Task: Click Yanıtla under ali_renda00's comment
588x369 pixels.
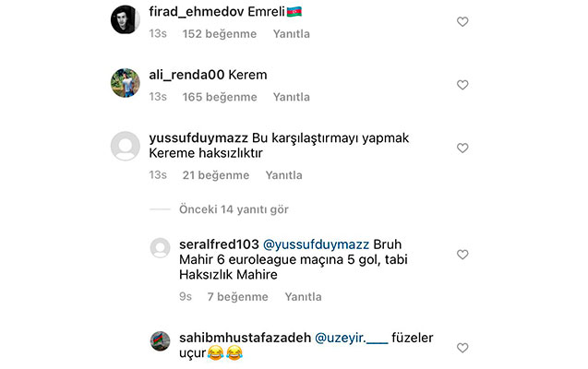Action: 292,97
